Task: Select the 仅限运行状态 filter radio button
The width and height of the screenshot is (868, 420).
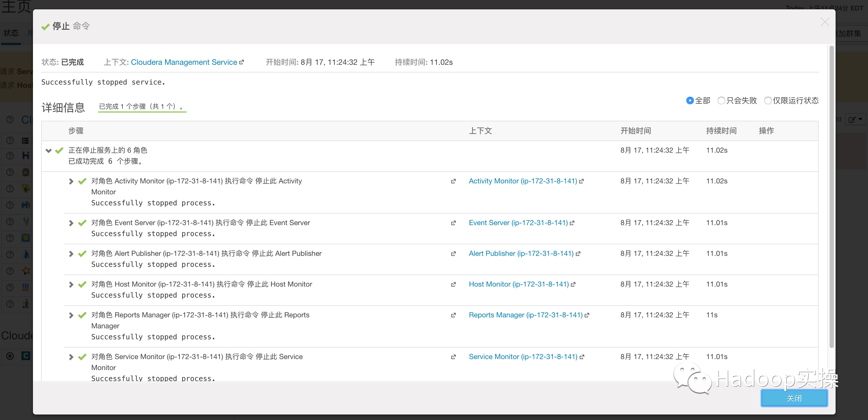Action: pos(768,100)
